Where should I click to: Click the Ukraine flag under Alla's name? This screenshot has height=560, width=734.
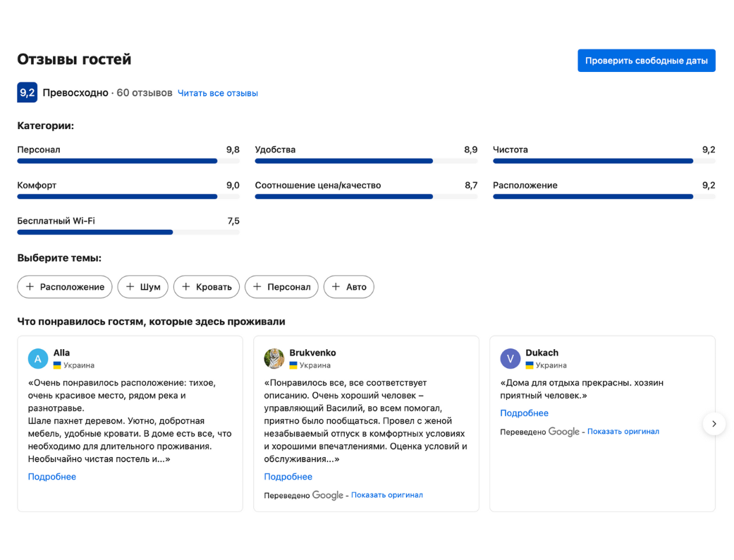point(57,365)
